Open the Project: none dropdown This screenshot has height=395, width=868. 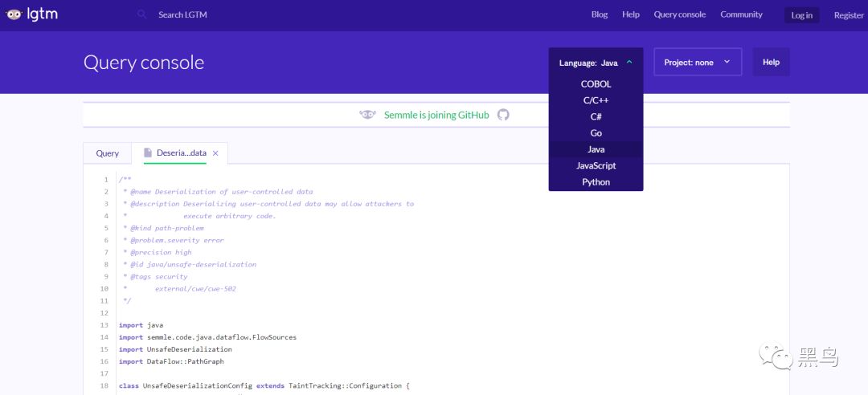point(698,63)
